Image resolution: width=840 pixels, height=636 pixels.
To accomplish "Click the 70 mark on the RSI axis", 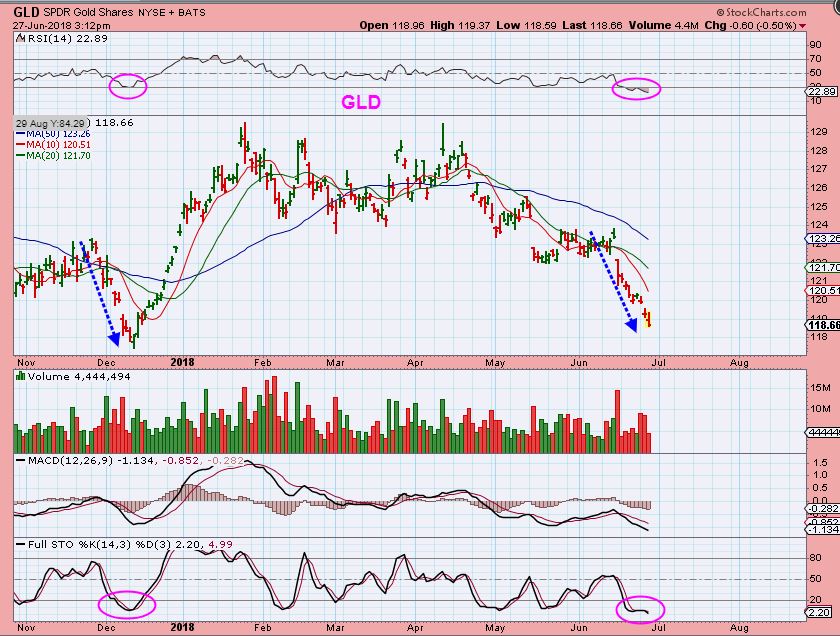I will pos(816,59).
